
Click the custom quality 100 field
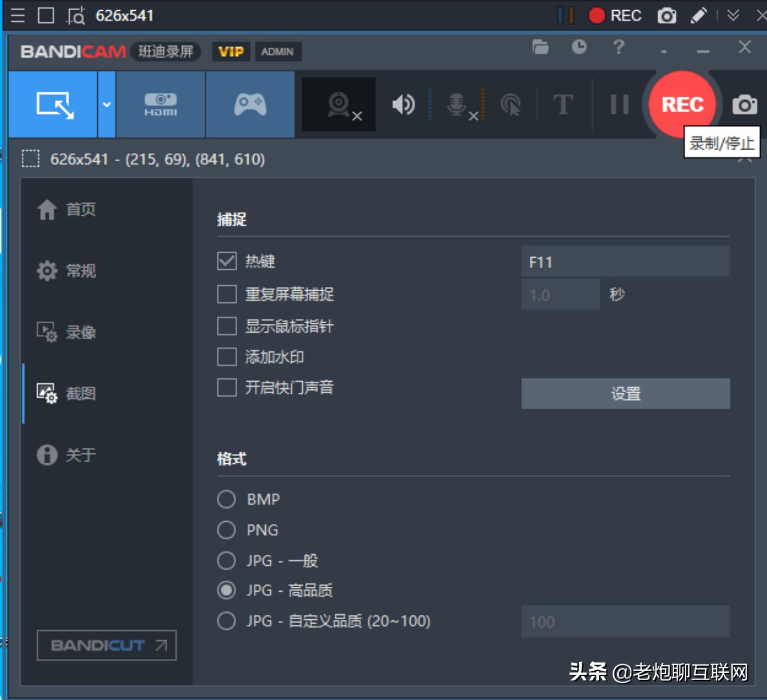click(x=626, y=622)
